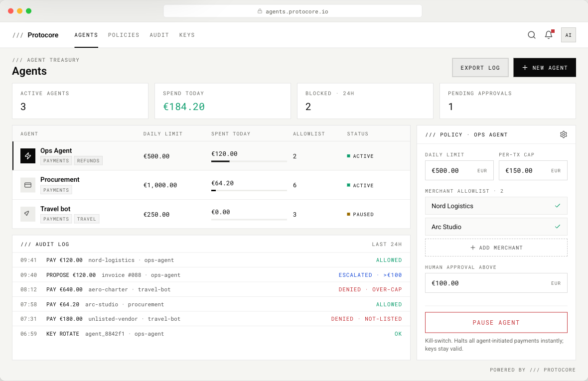Select the Ops Agent row name
588x381 pixels.
[56, 150]
